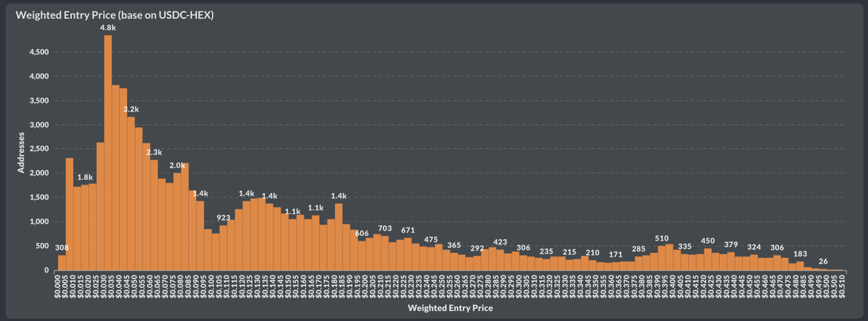Click the bar under the 2.3k label
This screenshot has height=321, width=868.
click(x=154, y=215)
